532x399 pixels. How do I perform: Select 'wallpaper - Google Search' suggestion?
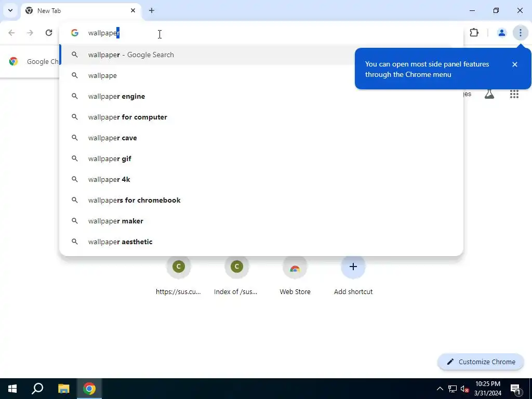(x=261, y=55)
